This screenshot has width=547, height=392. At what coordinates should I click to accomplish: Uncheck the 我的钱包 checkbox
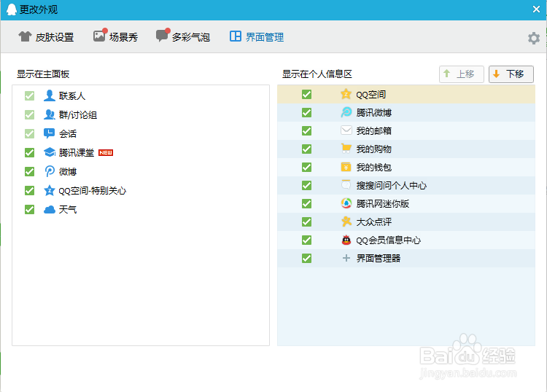point(306,168)
